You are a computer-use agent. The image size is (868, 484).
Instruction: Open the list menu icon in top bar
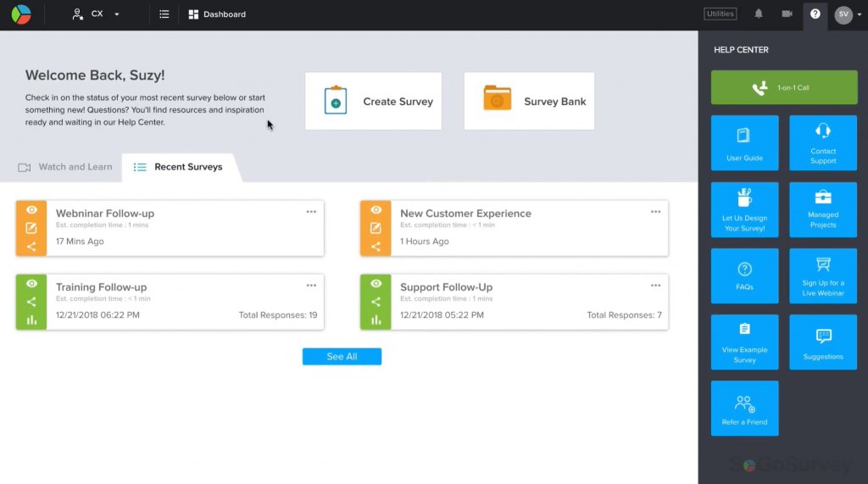(x=164, y=14)
